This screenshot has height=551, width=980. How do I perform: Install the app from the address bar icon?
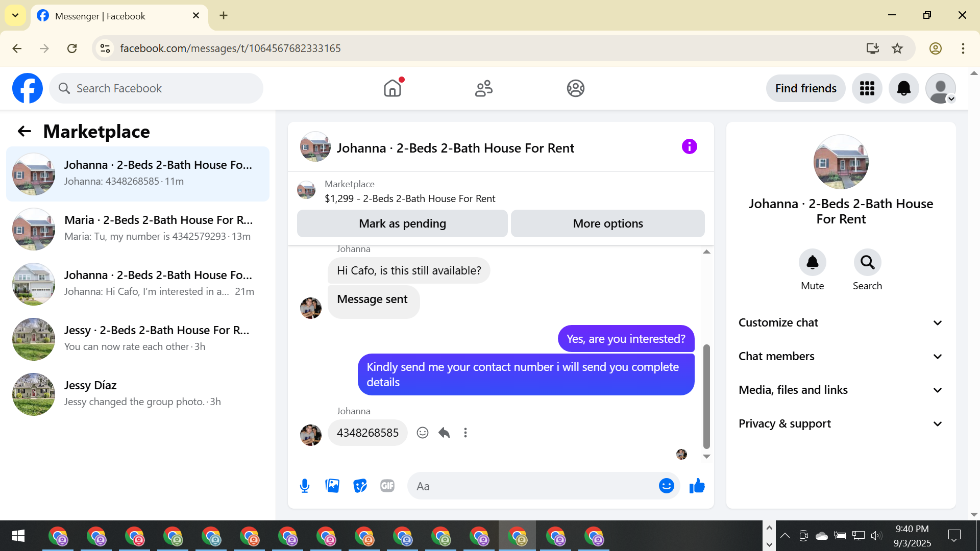[x=873, y=48]
